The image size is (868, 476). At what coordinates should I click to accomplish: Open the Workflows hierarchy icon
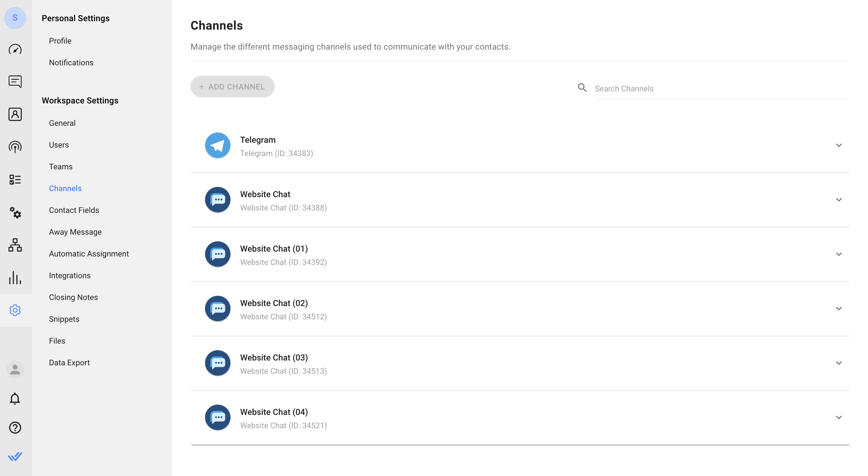point(15,245)
